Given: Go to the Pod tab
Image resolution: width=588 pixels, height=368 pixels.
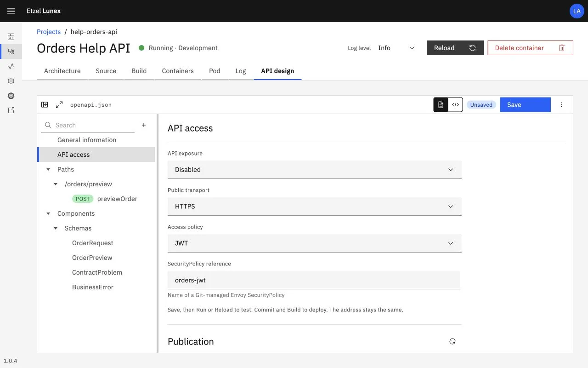Looking at the screenshot, I should [215, 71].
